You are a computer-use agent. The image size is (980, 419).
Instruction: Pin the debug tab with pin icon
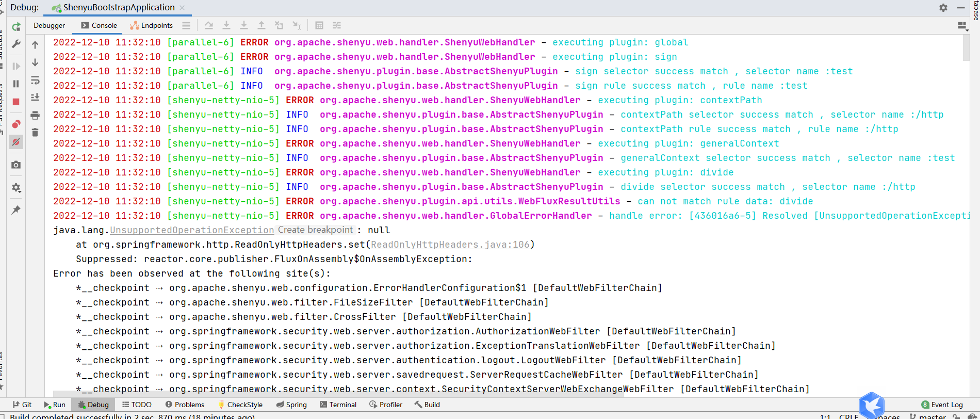(16, 210)
